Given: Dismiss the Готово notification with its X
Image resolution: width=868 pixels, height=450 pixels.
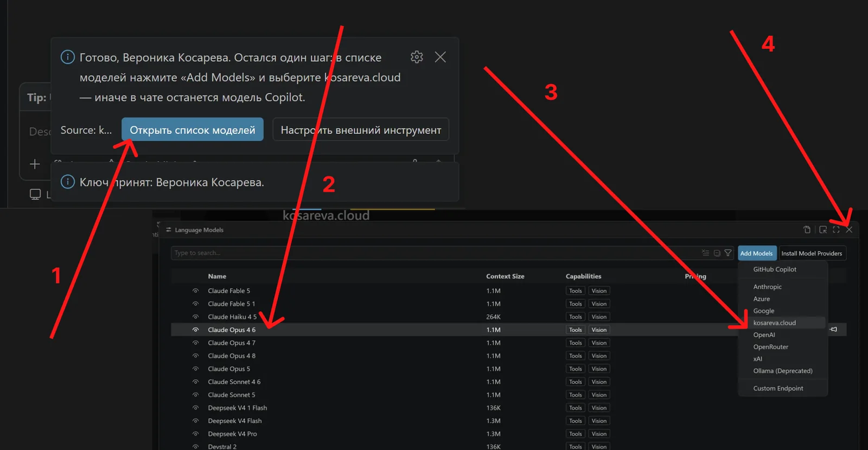Looking at the screenshot, I should tap(441, 57).
